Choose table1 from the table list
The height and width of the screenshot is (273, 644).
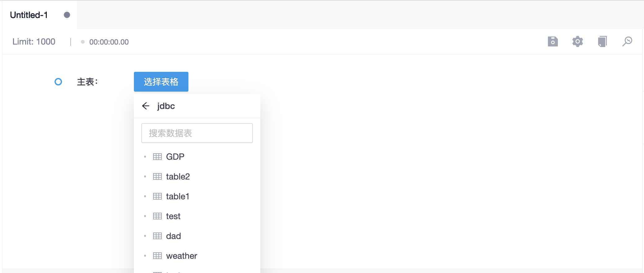pyautogui.click(x=178, y=196)
